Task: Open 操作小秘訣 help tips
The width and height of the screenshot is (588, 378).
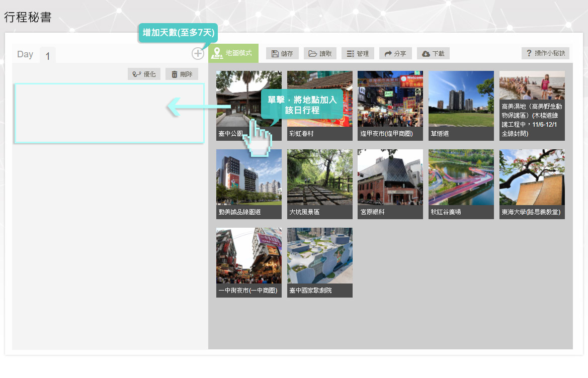Action: pos(545,53)
